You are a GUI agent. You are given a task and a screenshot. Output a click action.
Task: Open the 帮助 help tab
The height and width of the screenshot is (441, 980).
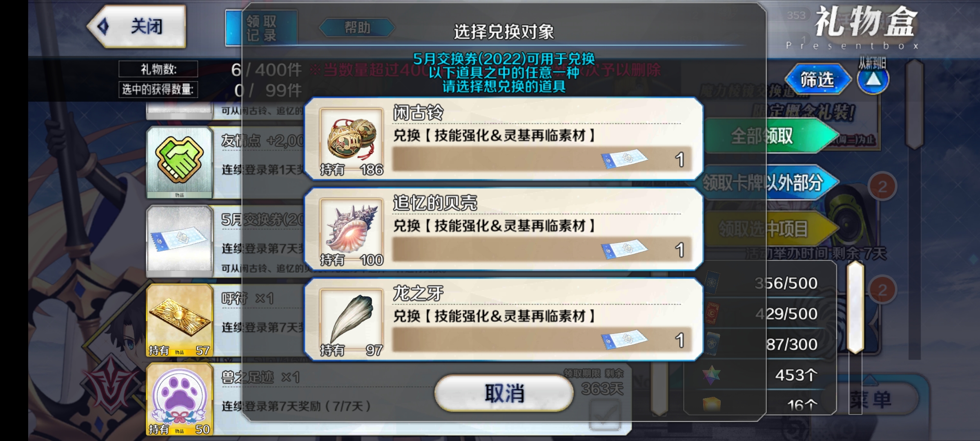click(357, 28)
